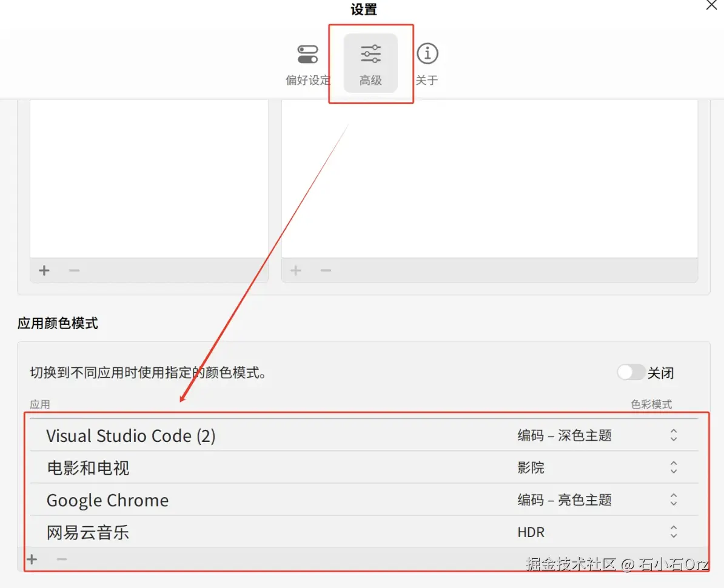Screen dimensions: 724x588
Task: Click the 应用 column header
Action: click(x=39, y=404)
